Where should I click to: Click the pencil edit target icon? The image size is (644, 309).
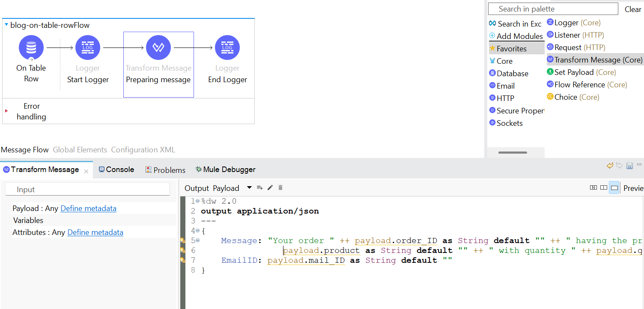click(270, 188)
